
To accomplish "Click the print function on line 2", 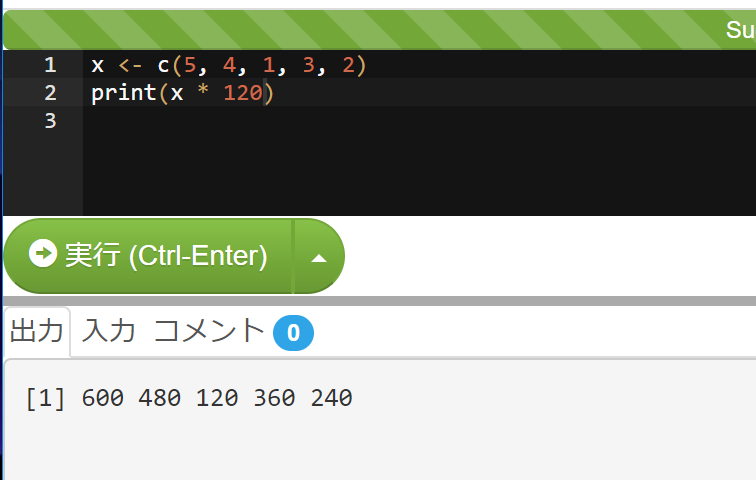I will coord(123,93).
